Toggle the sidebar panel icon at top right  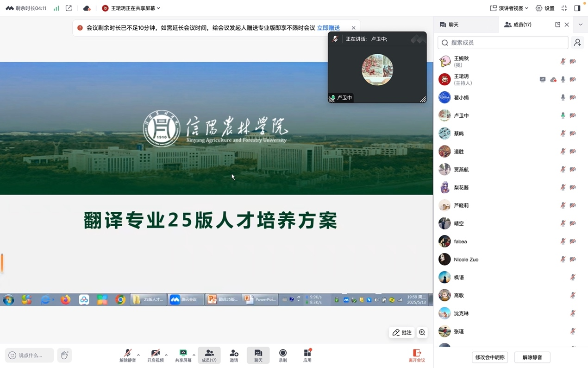(577, 8)
